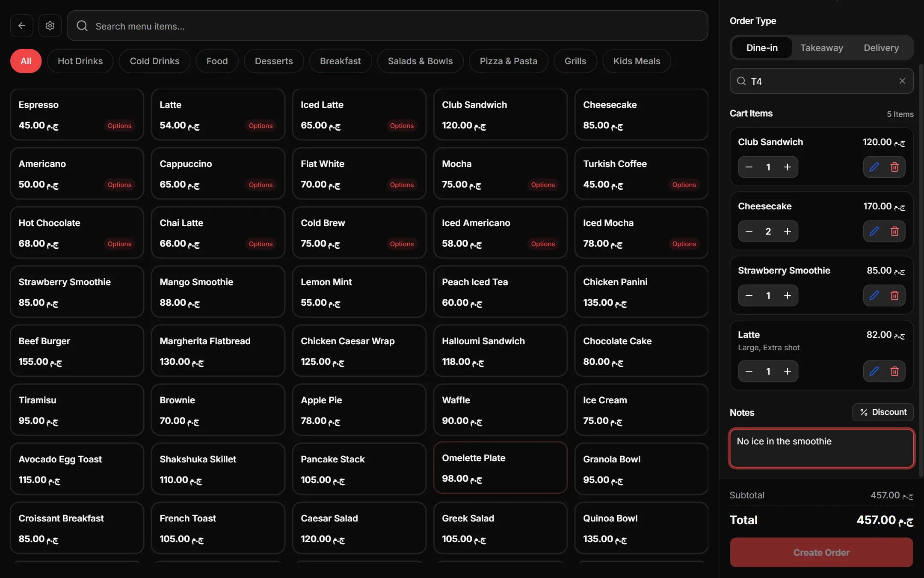Open Options for Cold Brew

pos(402,244)
